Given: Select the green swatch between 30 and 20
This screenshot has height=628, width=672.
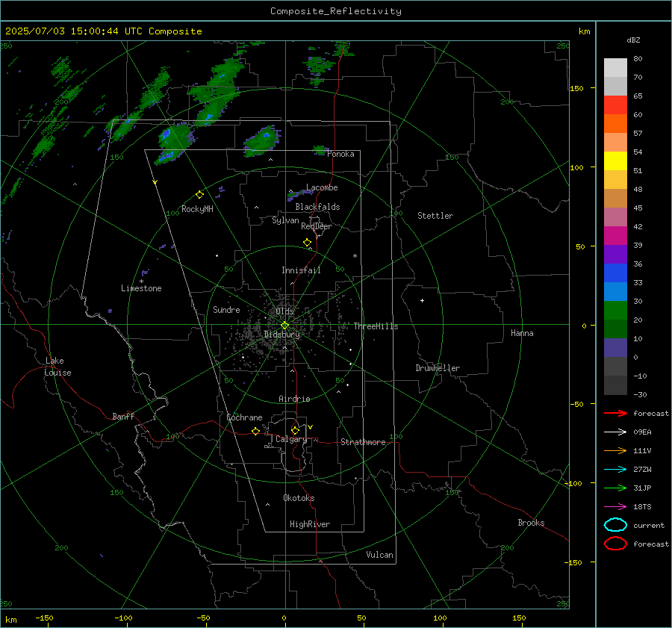Looking at the screenshot, I should pyautogui.click(x=615, y=310).
